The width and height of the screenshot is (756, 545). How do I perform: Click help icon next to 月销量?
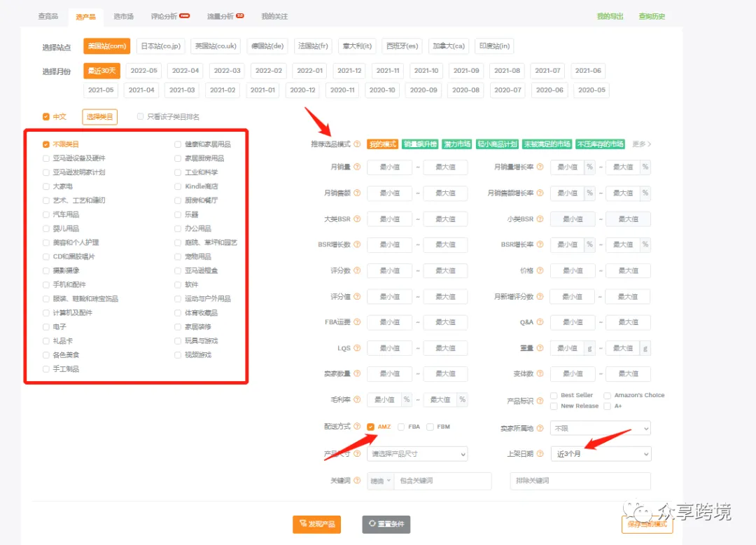357,167
